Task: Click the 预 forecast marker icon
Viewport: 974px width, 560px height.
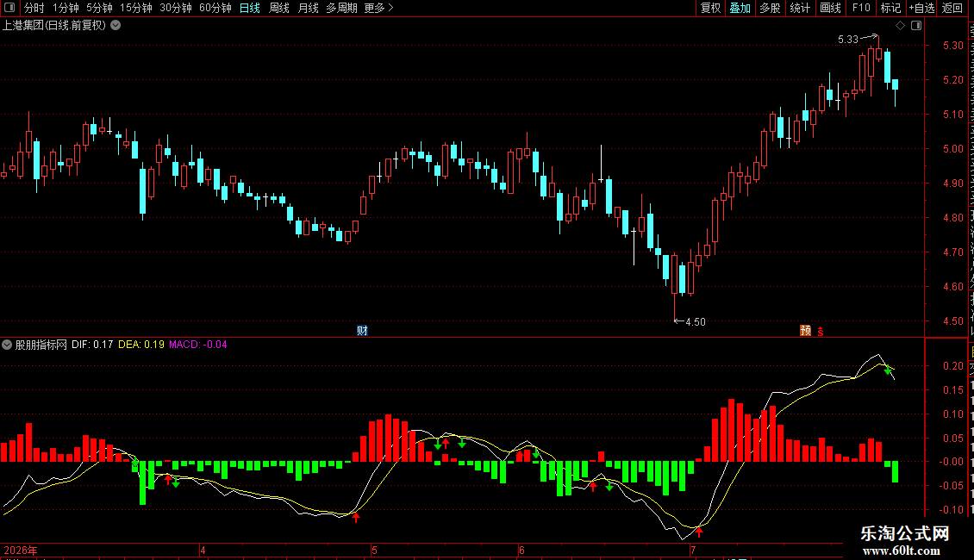Action: (x=806, y=330)
